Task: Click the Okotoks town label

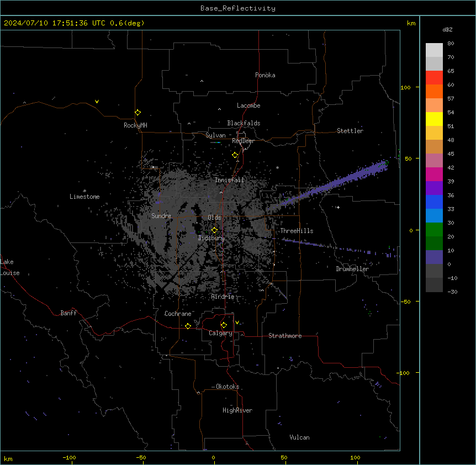Action: pos(228,387)
